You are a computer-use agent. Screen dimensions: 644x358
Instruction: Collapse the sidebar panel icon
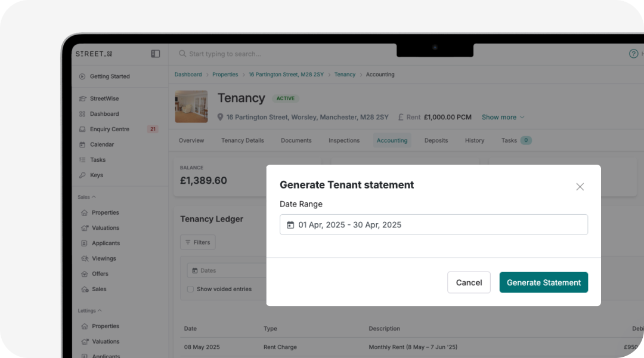(155, 53)
